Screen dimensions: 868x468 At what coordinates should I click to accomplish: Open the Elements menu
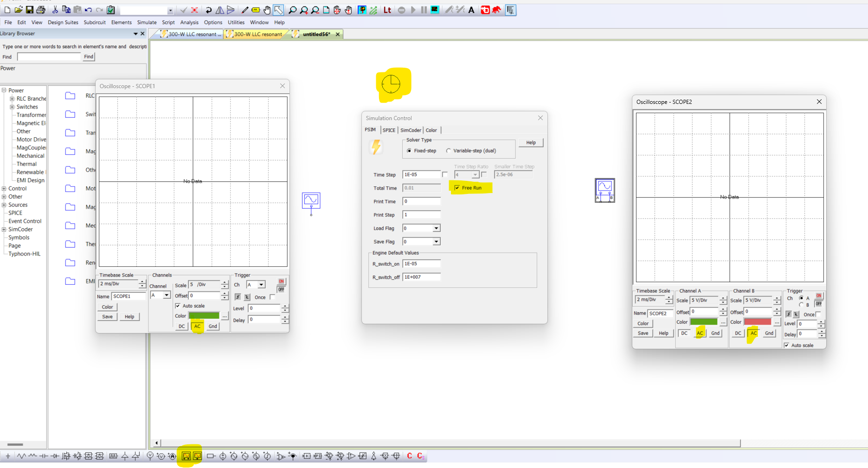coord(122,22)
